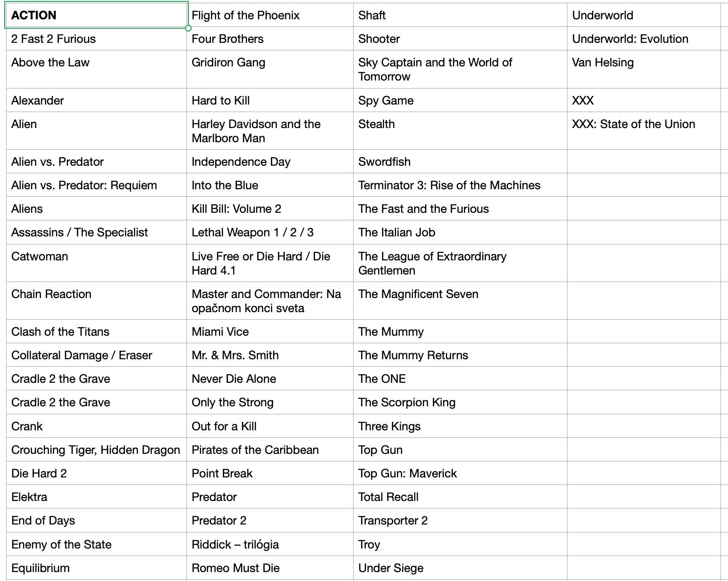728x581 pixels.
Task: Select the 'Mr. & Mrs. Smith' cell
Action: pyautogui.click(x=269, y=355)
